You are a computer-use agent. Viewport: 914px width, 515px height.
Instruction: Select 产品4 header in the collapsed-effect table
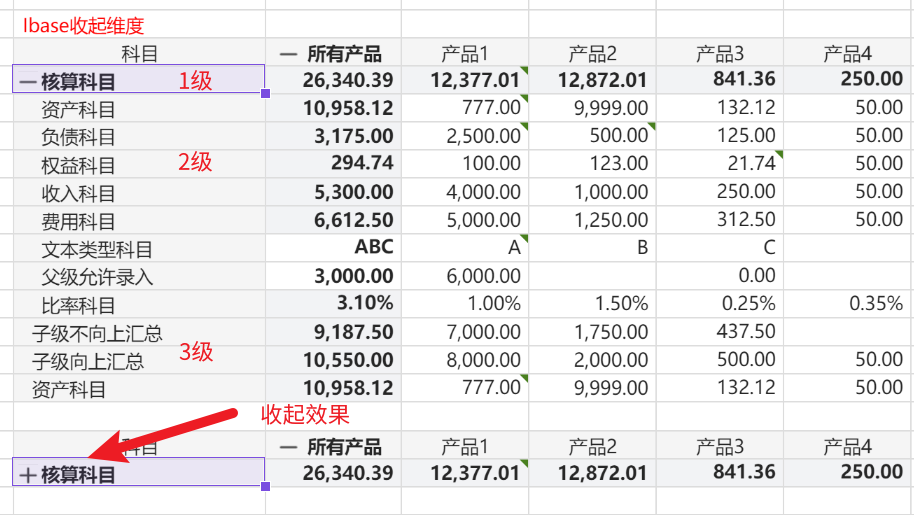[x=847, y=447]
